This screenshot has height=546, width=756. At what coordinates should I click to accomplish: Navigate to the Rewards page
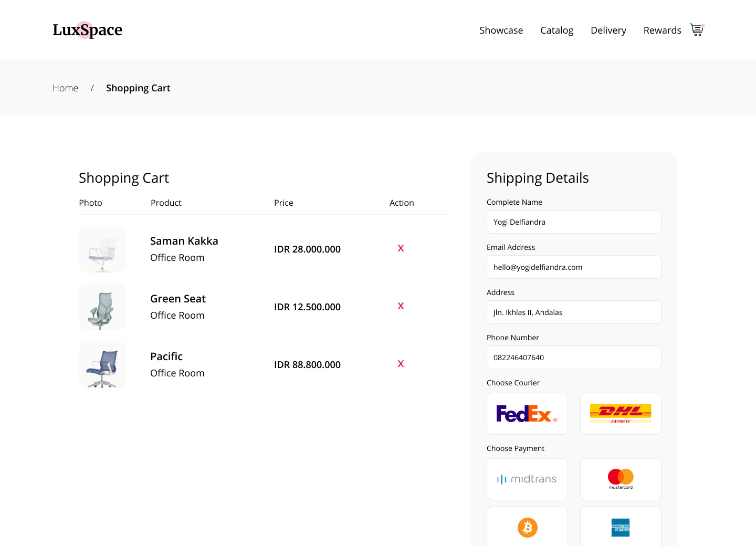[x=662, y=30]
